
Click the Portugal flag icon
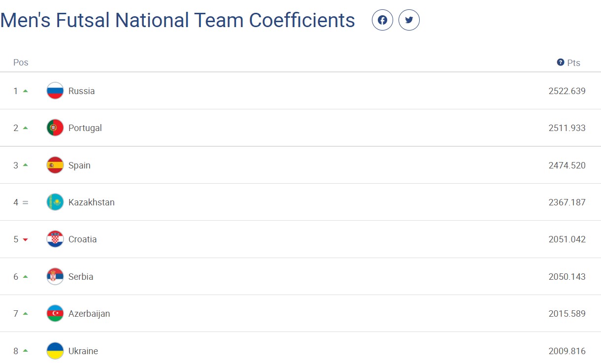(x=55, y=128)
